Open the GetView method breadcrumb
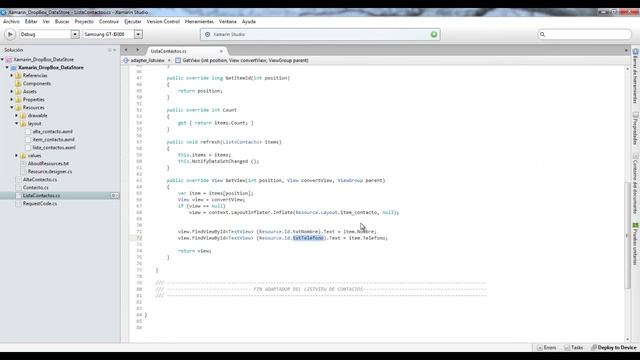The width and height of the screenshot is (640, 360). [242, 60]
